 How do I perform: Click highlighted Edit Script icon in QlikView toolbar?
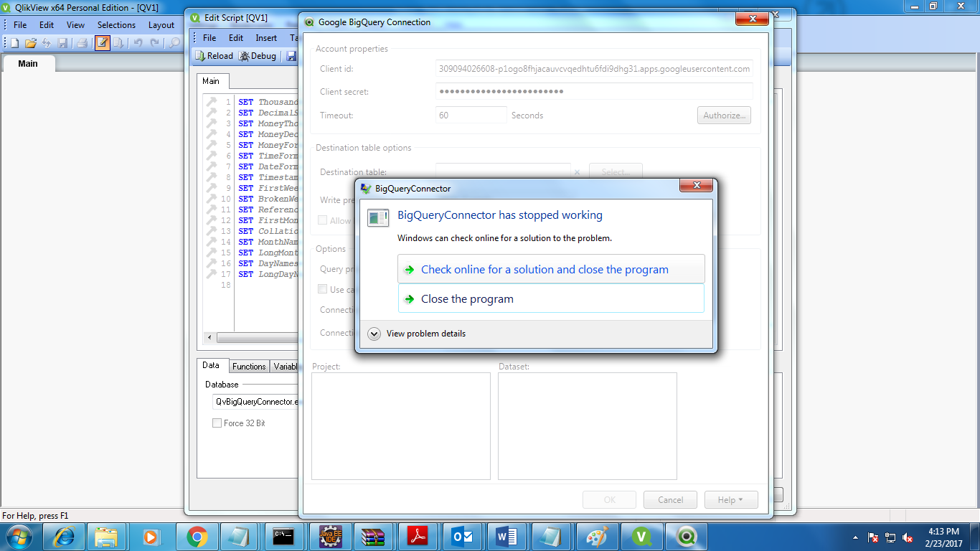[103, 43]
